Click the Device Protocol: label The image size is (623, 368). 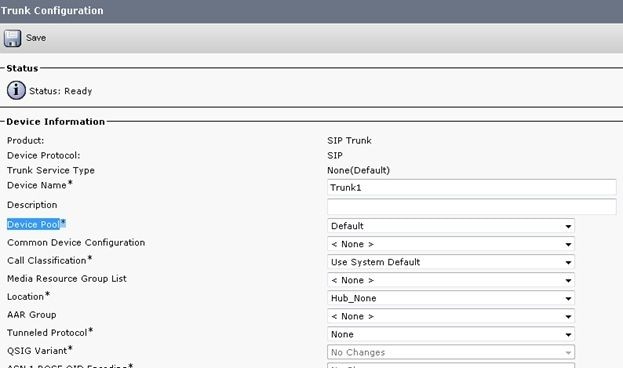[43, 155]
